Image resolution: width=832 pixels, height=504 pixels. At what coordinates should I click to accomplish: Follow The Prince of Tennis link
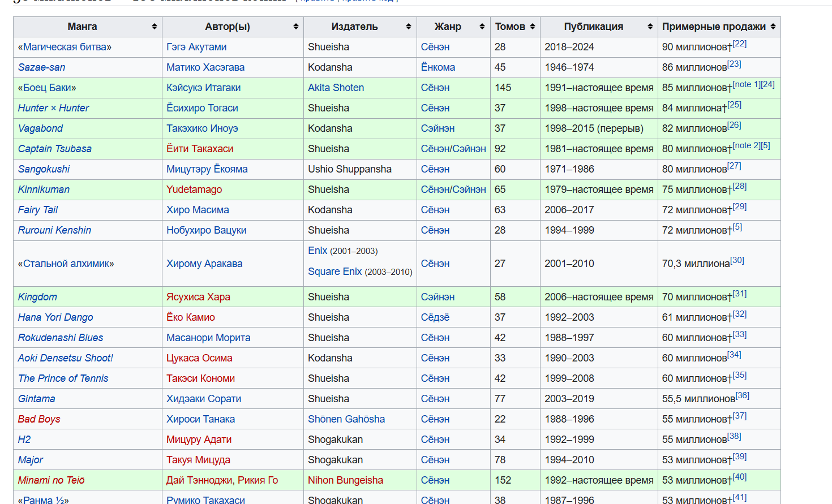tap(63, 378)
